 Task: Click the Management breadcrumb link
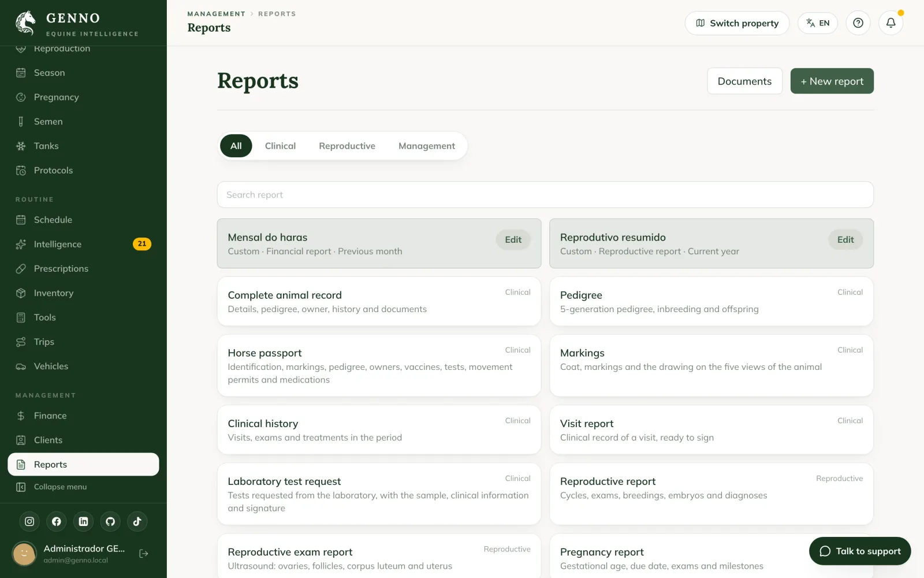(x=216, y=14)
